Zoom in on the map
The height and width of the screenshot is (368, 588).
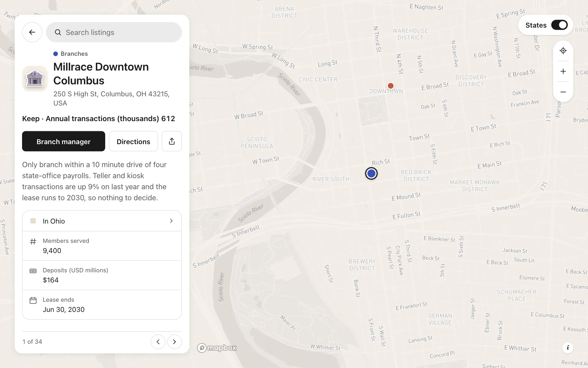pos(563,71)
